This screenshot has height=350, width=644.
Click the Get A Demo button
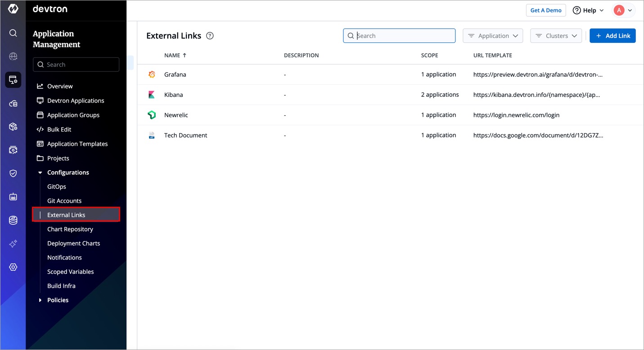coord(545,10)
